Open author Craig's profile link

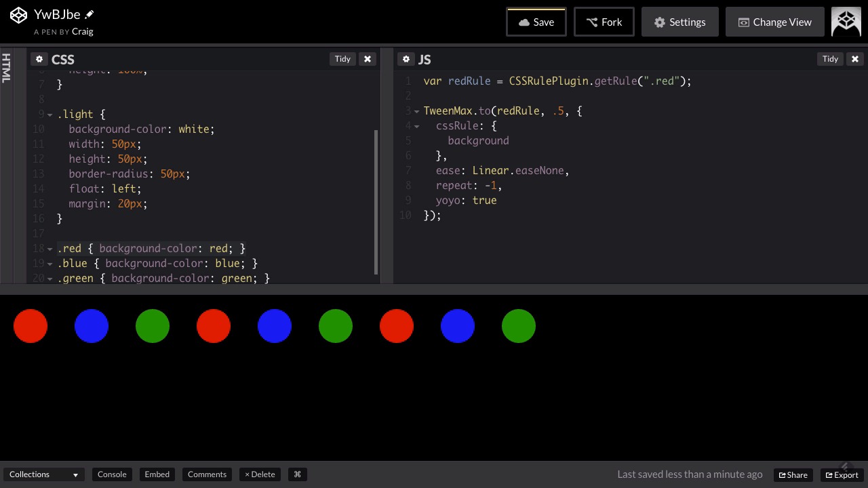pos(82,31)
